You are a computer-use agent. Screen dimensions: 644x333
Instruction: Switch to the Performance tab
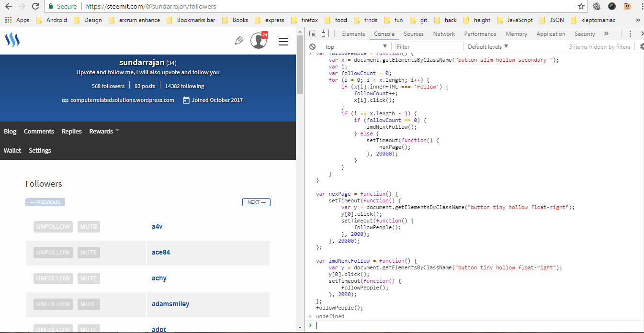pos(480,34)
